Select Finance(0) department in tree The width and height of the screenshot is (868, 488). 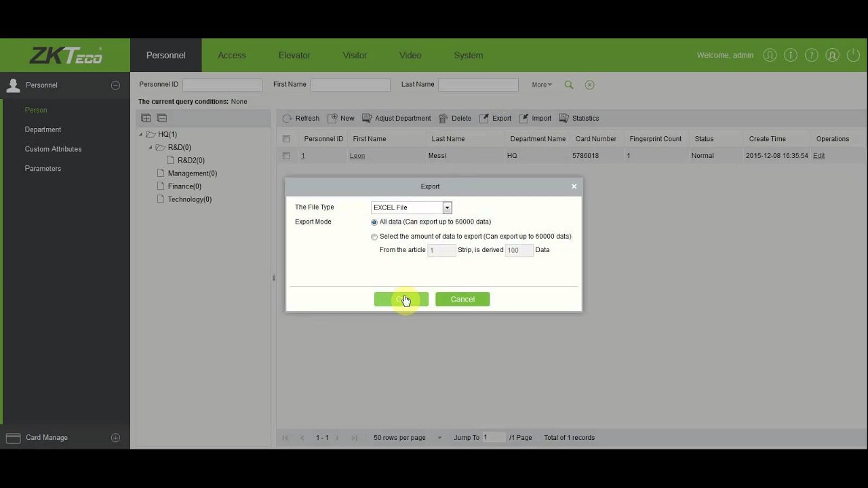click(x=184, y=186)
